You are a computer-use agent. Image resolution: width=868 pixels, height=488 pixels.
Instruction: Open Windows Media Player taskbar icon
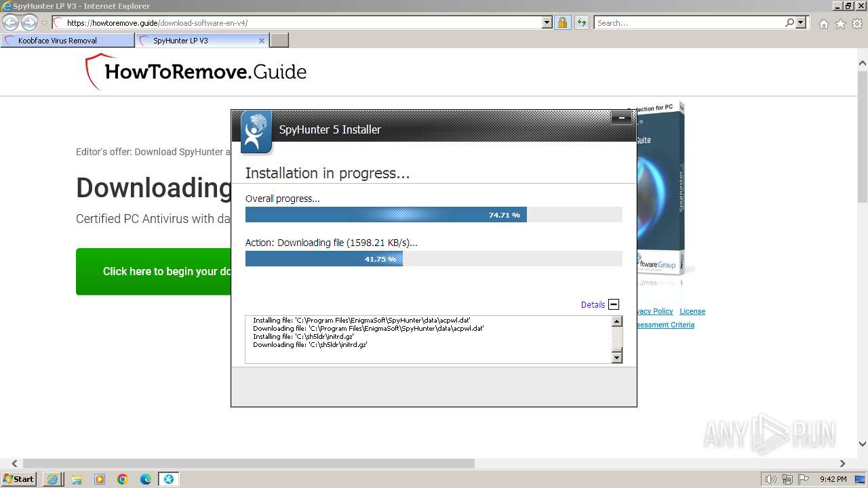100,479
